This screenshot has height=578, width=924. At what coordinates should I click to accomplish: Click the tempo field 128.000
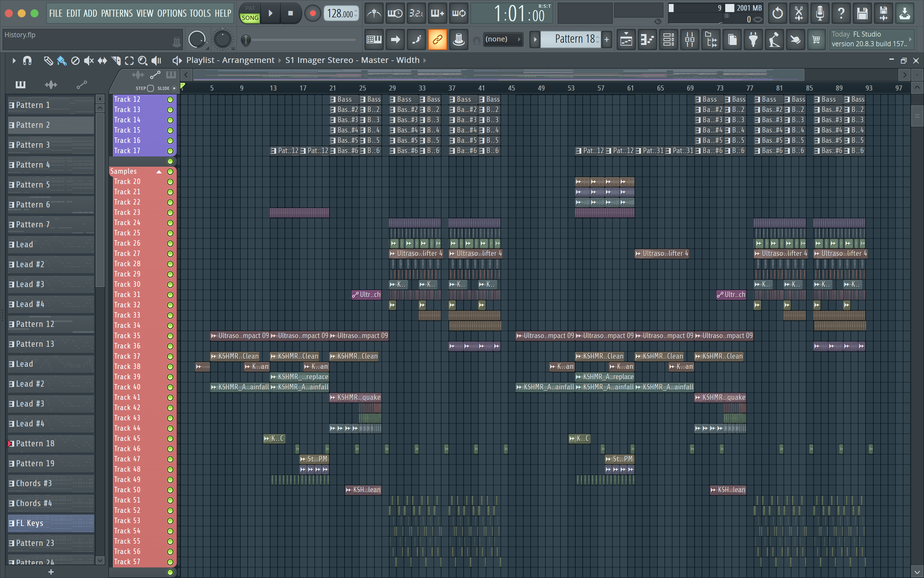[x=341, y=13]
